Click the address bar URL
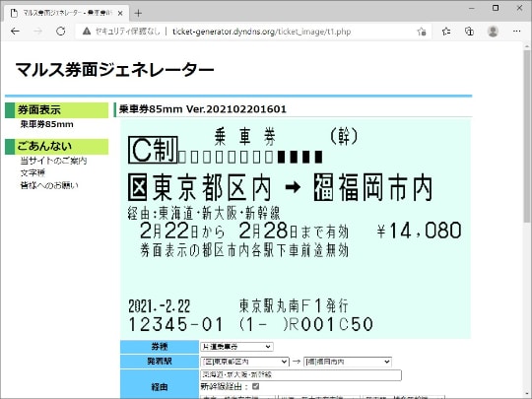Viewport: 532px width, 399px height. click(x=262, y=32)
